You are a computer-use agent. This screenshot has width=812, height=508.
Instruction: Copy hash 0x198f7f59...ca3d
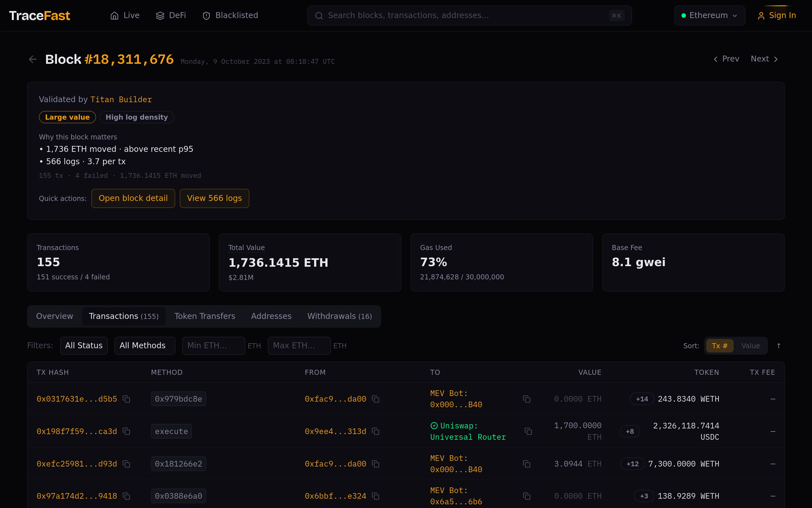click(x=127, y=432)
